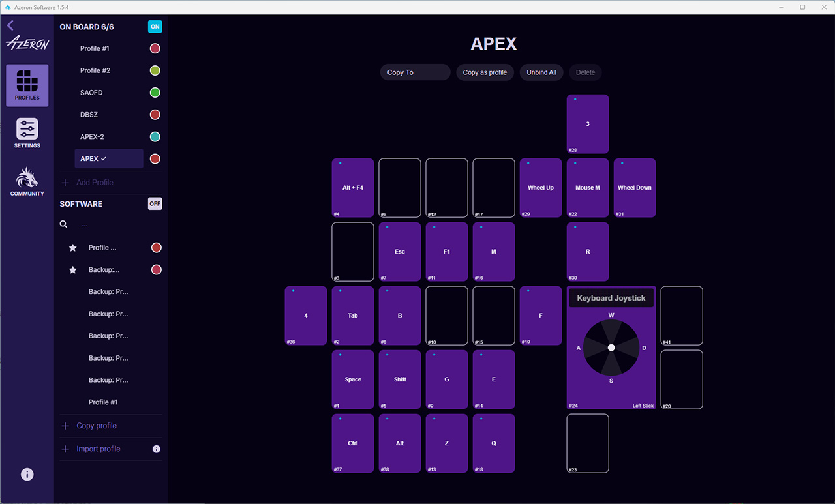Open the Profile #2 yellow-green color dot

[x=155, y=70]
